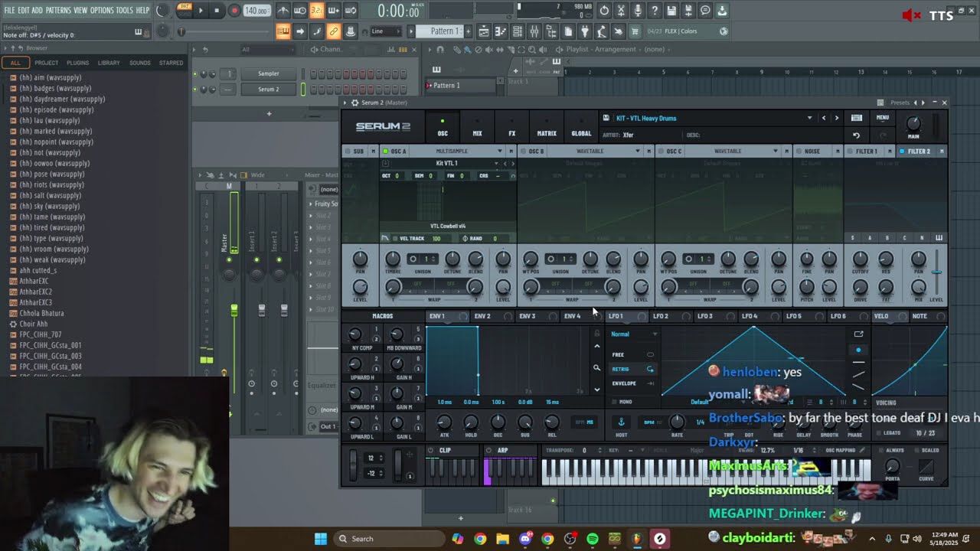Open the Piano roll view icon
This screenshot has width=980, height=551.
coord(501,31)
